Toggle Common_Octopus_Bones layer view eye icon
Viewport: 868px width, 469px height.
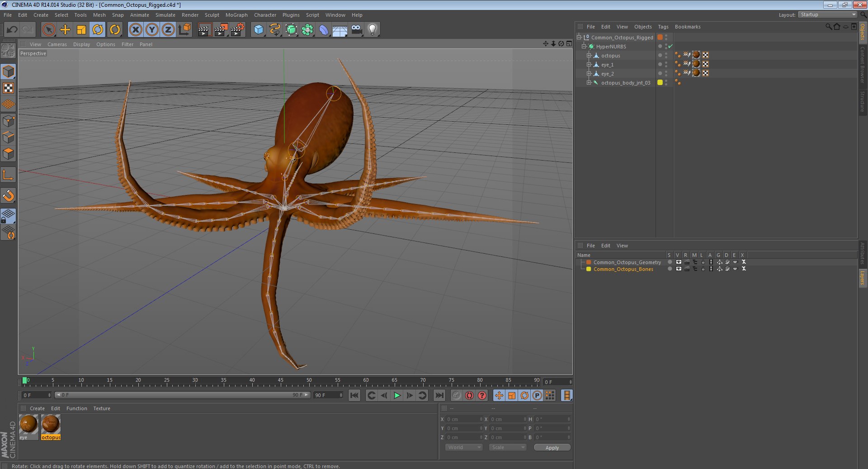tap(679, 269)
